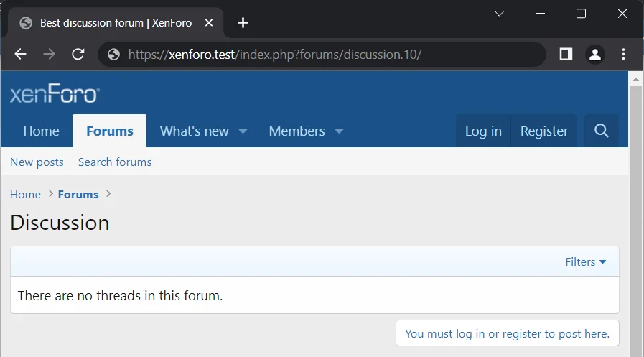644x357 pixels.
Task: Open a new browser tab with plus icon
Action: click(243, 23)
